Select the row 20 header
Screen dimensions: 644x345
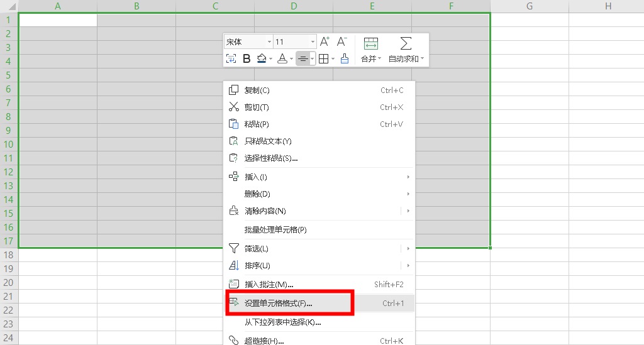pos(9,283)
